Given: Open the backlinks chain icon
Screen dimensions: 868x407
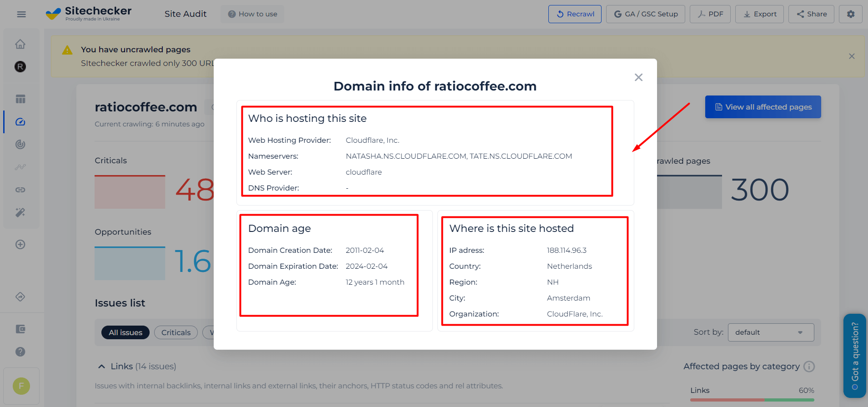Looking at the screenshot, I should tap(20, 190).
